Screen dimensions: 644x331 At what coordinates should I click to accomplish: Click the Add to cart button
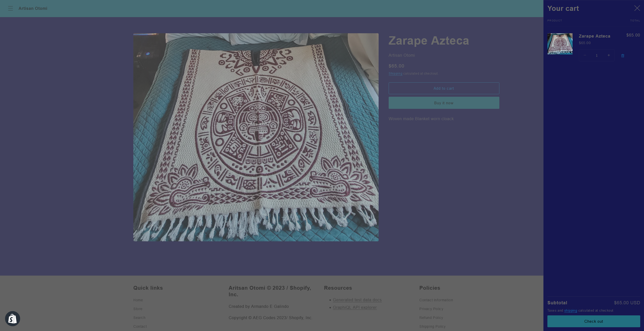coord(444,88)
